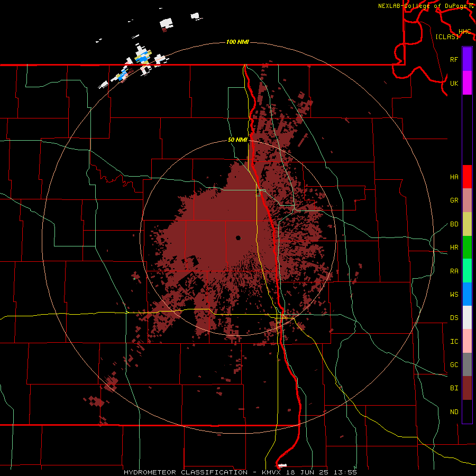Click the UK magenta legend swatch

coord(467,83)
